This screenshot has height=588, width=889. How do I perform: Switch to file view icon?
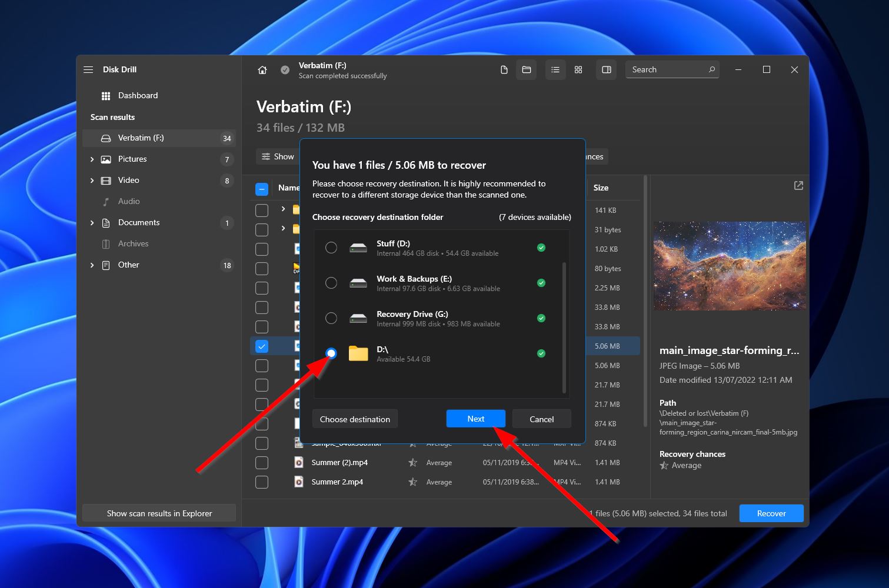[504, 69]
